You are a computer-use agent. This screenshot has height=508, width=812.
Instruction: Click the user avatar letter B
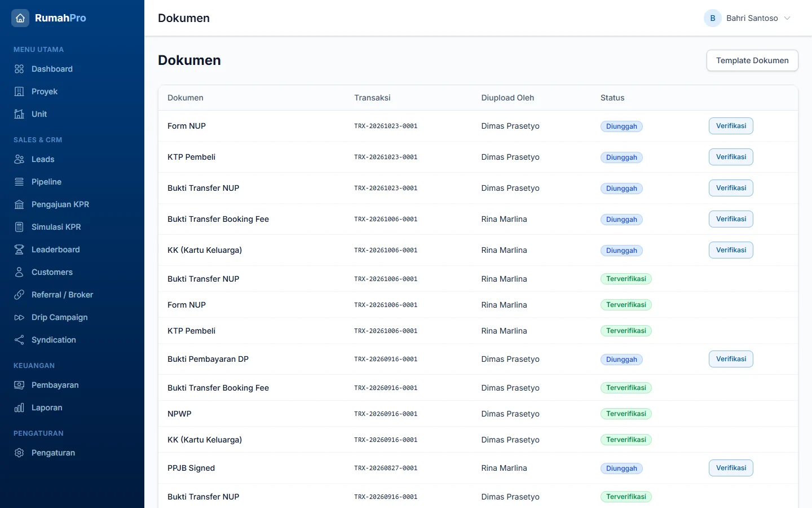point(713,18)
